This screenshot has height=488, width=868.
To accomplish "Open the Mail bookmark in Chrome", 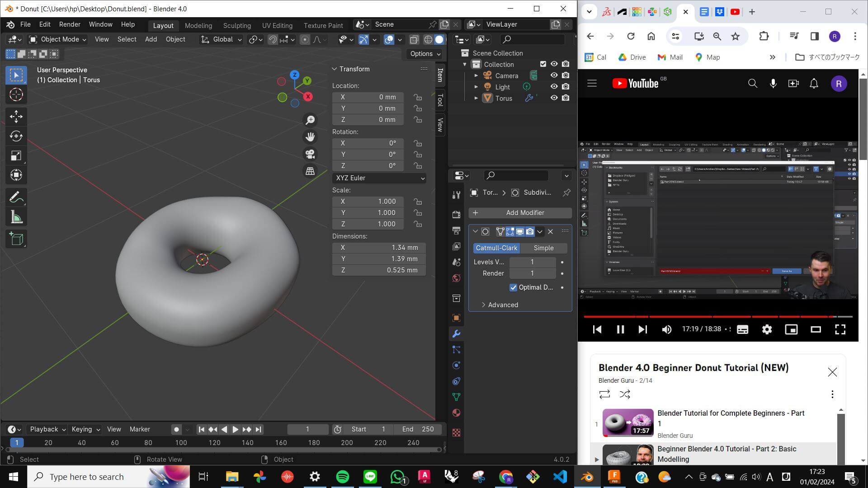I will [670, 57].
